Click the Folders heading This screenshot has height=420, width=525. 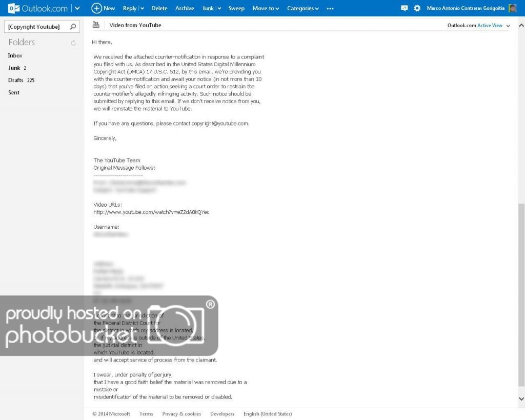pos(22,42)
